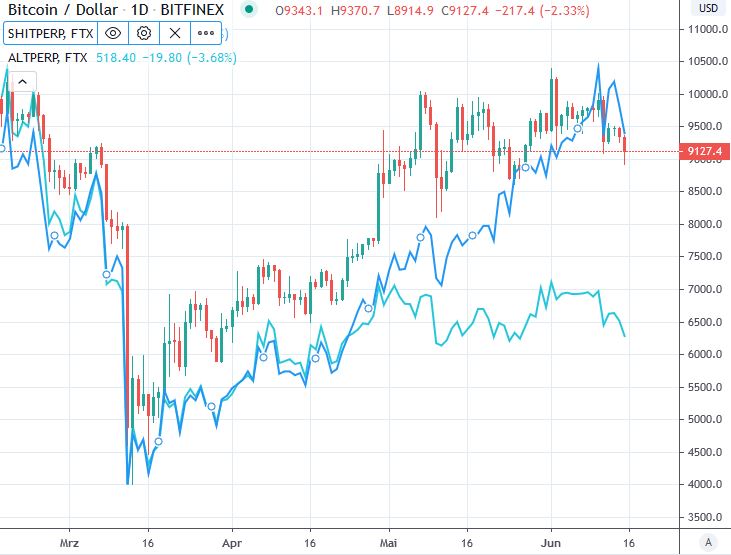Screen dimensions: 731x555
Task: Toggle auto scale with the A button
Action: (708, 541)
